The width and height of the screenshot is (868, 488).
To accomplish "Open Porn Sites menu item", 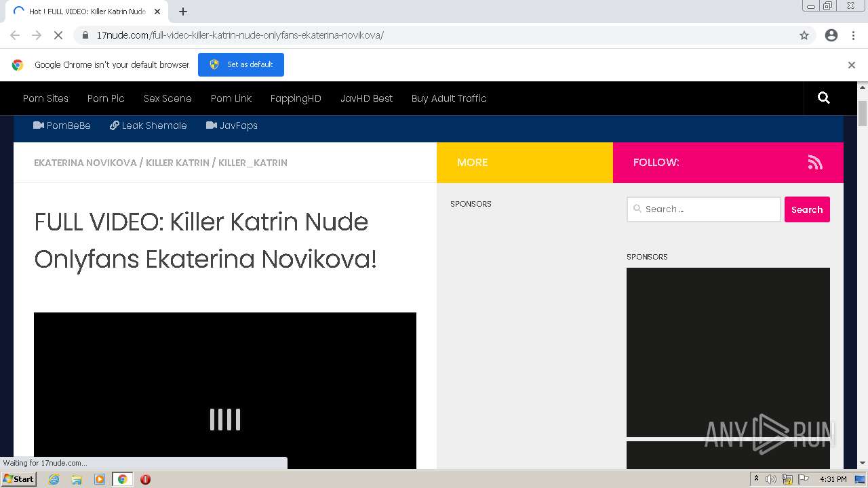I will (45, 98).
